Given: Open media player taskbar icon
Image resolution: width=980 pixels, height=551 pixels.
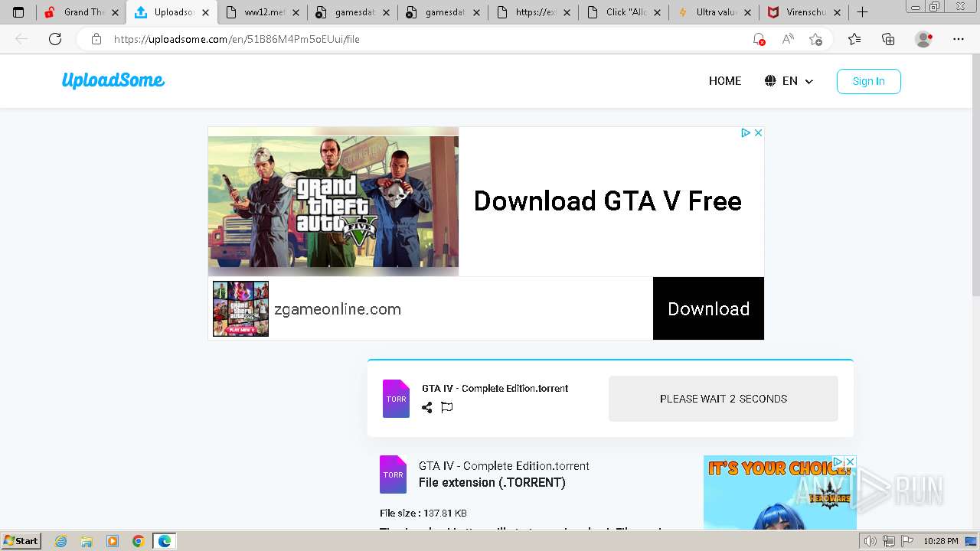Looking at the screenshot, I should tap(113, 541).
